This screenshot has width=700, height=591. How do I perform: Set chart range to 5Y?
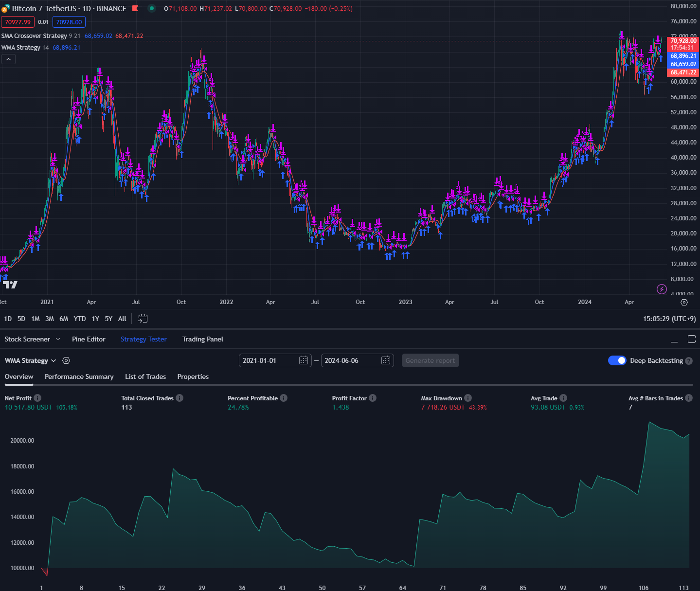coord(108,319)
